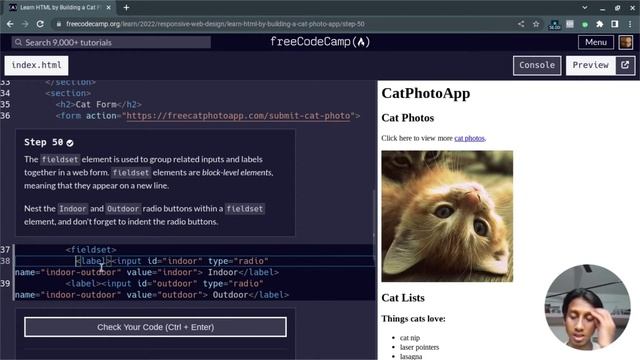Screen dimensions: 640x360
Task: Click the CatPhotoApp heading in preview
Action: coord(426,93)
